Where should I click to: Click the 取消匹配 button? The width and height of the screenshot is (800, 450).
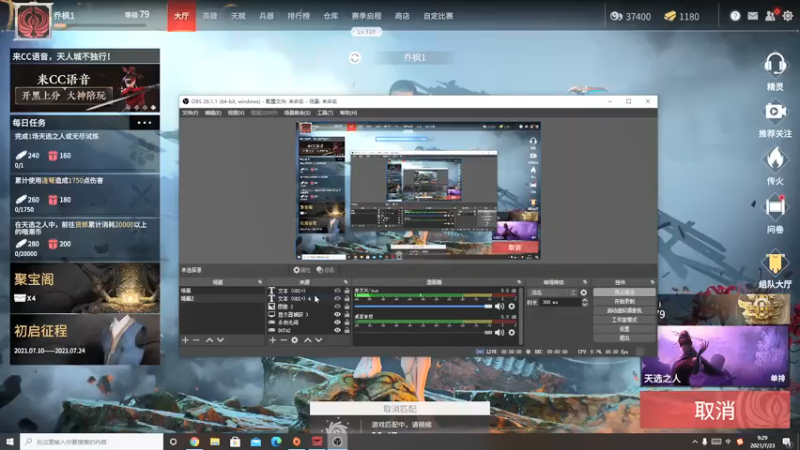(400, 409)
